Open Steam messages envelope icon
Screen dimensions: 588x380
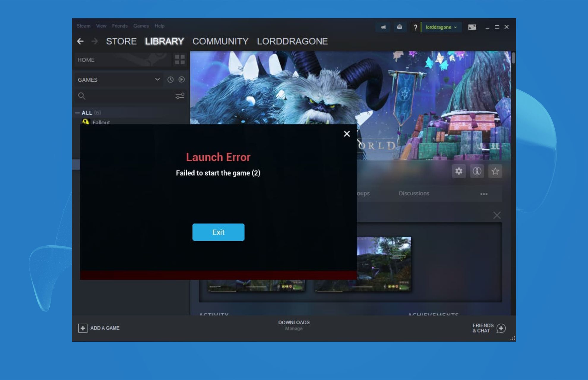click(399, 26)
